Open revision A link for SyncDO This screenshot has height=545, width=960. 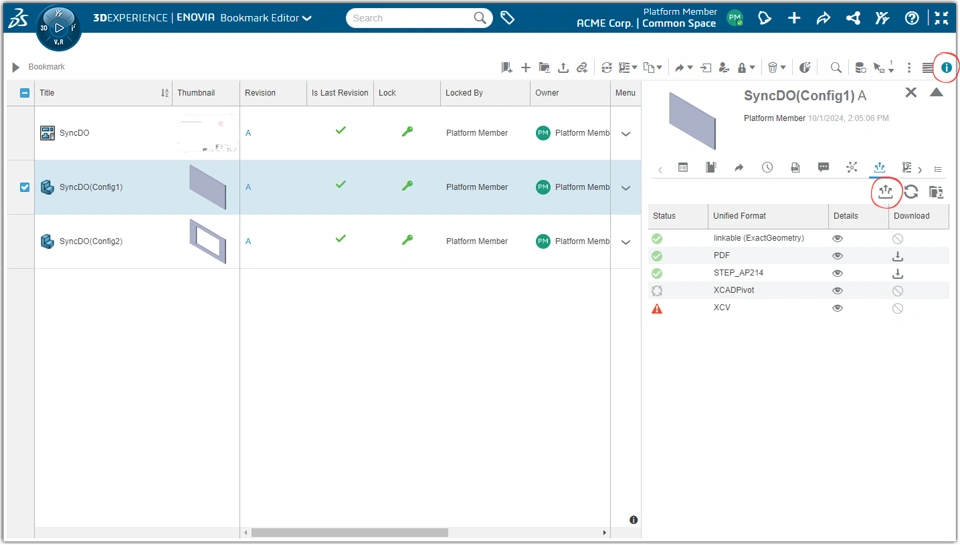click(248, 133)
